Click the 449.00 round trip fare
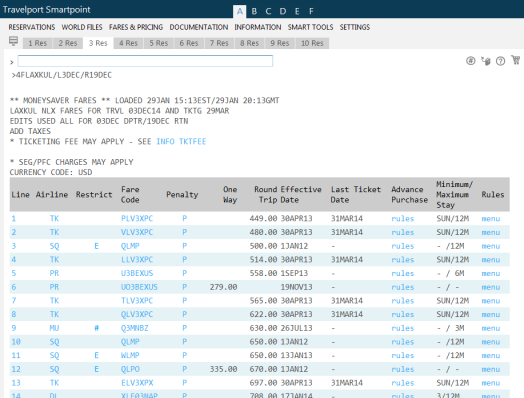The height and width of the screenshot is (398, 524). pyautogui.click(x=263, y=219)
